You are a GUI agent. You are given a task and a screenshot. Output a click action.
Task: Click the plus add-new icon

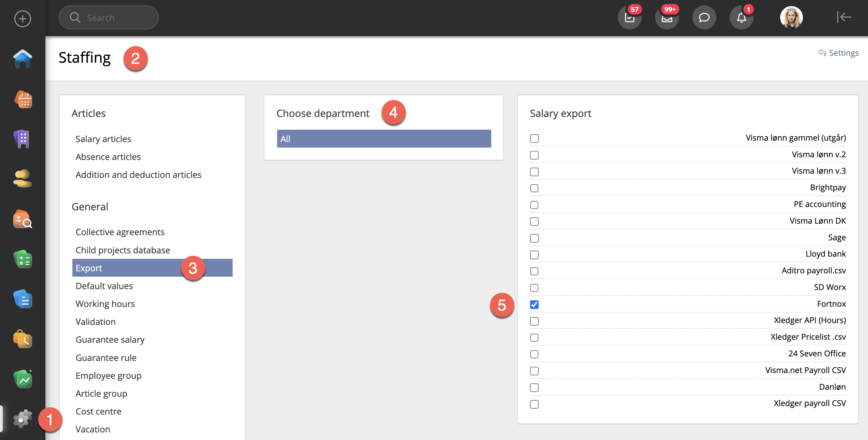(23, 18)
